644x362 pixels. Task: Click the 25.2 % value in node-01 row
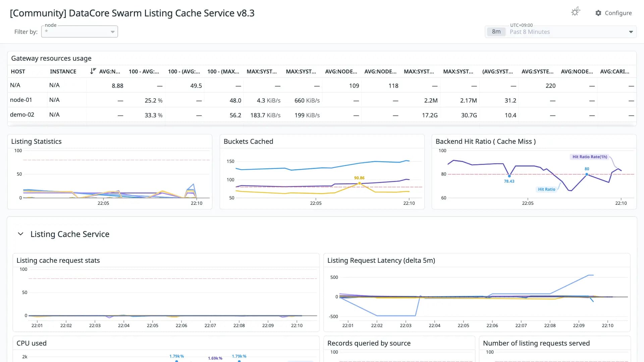[154, 101]
